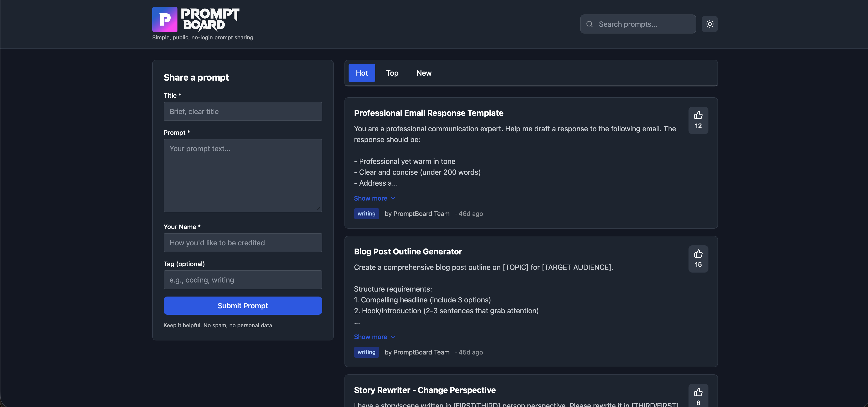Switch to the New tab

point(424,73)
